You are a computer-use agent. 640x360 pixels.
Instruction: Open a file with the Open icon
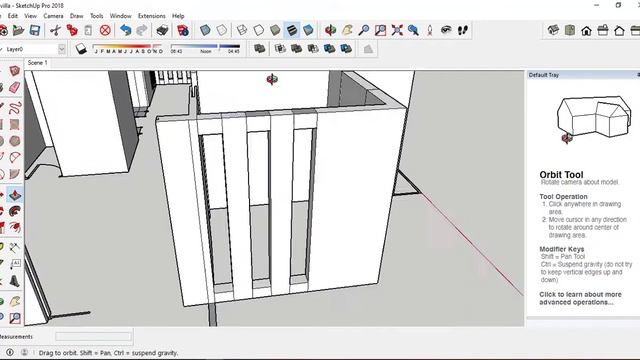[x=18, y=30]
